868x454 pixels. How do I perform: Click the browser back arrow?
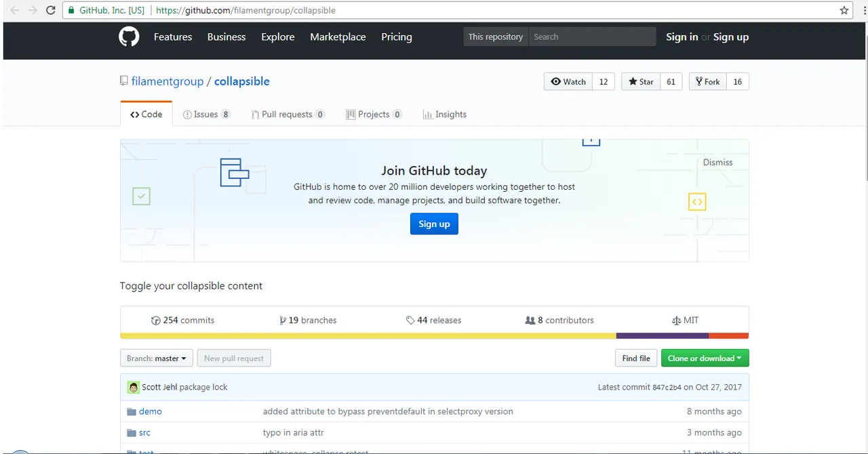point(14,10)
